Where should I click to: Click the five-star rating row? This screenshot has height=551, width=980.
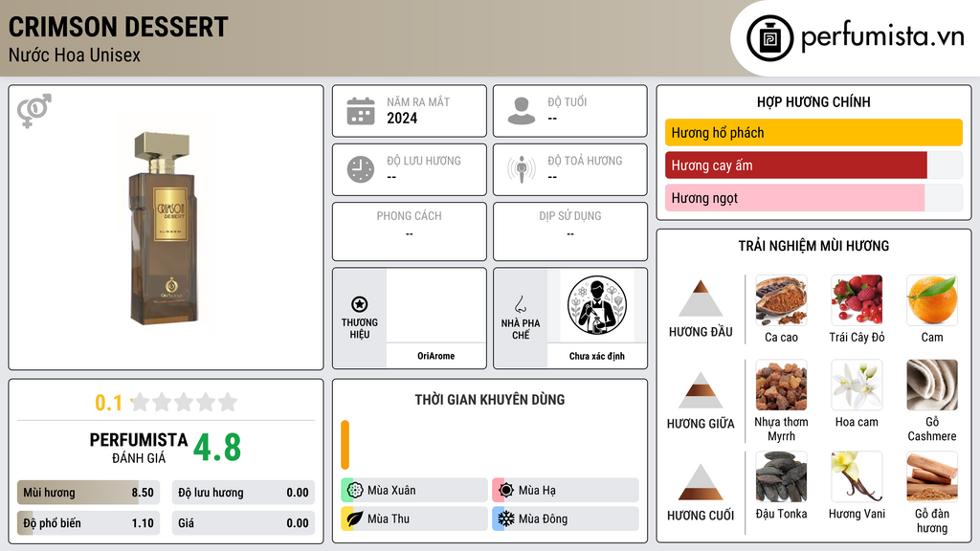(x=184, y=402)
